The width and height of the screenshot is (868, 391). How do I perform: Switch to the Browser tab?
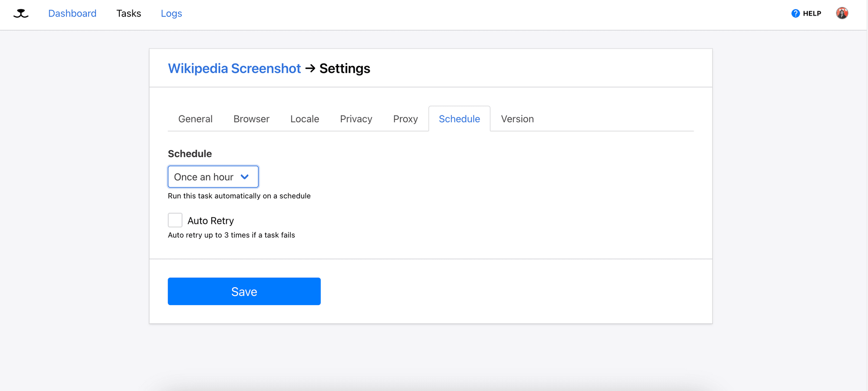click(251, 119)
